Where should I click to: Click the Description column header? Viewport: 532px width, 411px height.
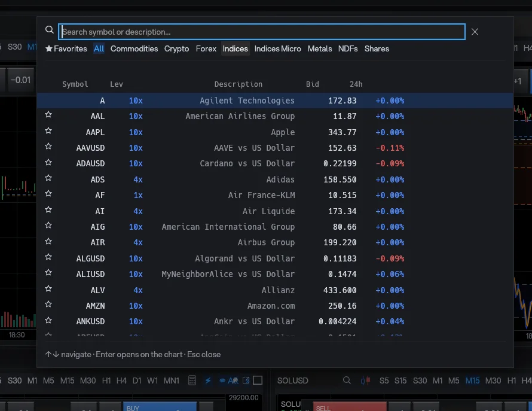(238, 84)
